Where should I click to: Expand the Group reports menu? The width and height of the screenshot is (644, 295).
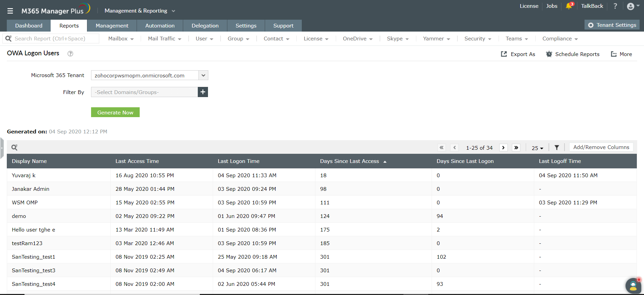click(x=238, y=39)
